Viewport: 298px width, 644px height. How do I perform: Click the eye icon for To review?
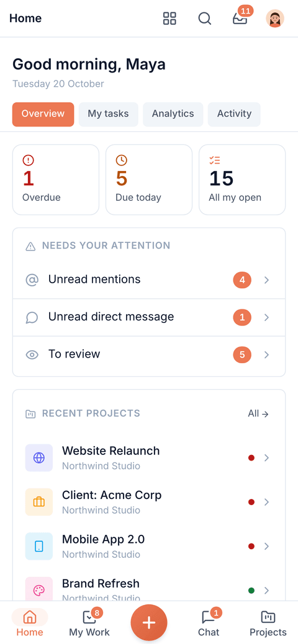32,355
